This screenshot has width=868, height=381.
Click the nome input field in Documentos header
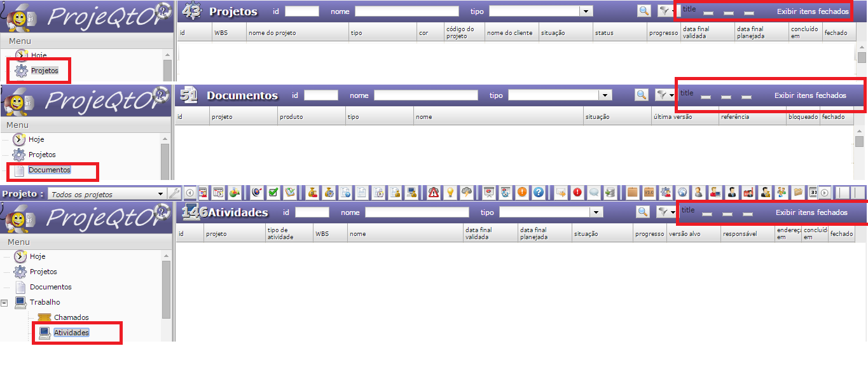[425, 95]
